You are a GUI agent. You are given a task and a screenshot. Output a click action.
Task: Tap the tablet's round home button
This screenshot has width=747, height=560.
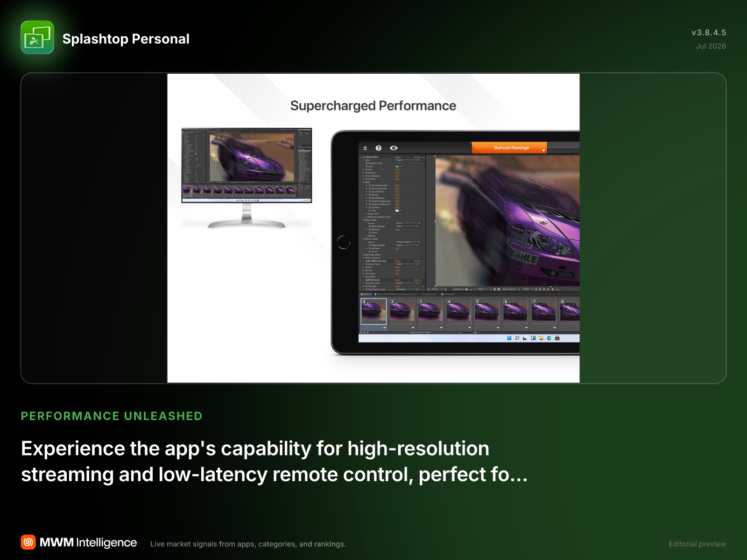(344, 242)
